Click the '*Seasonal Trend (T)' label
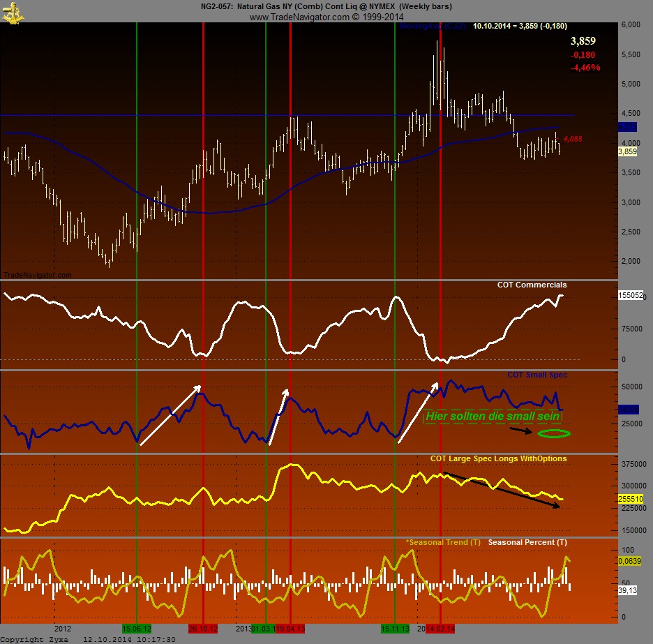This screenshot has height=644, width=653. (x=444, y=542)
